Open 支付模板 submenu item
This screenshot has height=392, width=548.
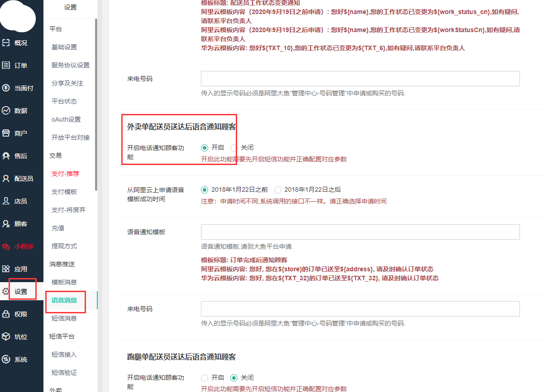(64, 192)
